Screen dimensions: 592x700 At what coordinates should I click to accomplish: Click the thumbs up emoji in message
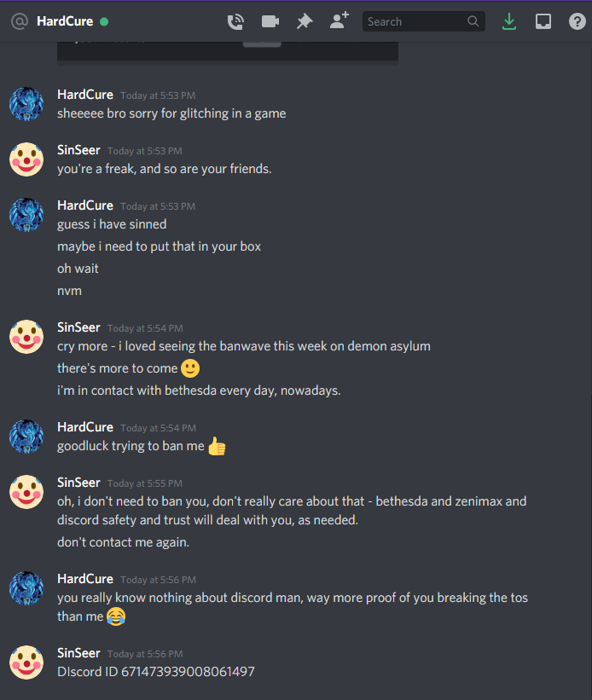click(218, 446)
